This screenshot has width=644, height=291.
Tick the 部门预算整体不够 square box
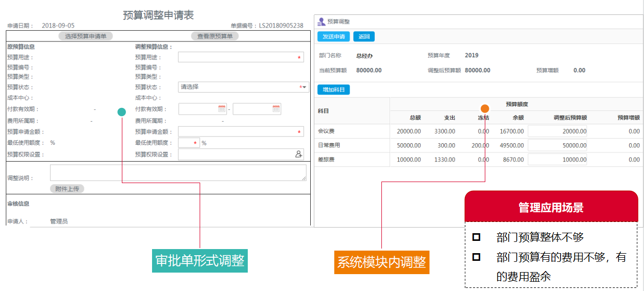click(x=476, y=237)
